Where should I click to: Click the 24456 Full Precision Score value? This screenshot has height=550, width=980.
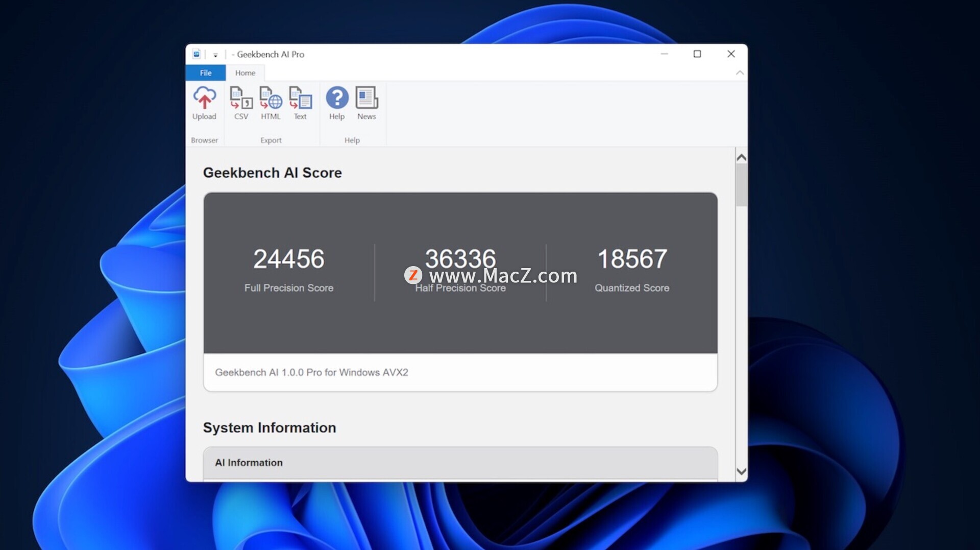pos(289,259)
